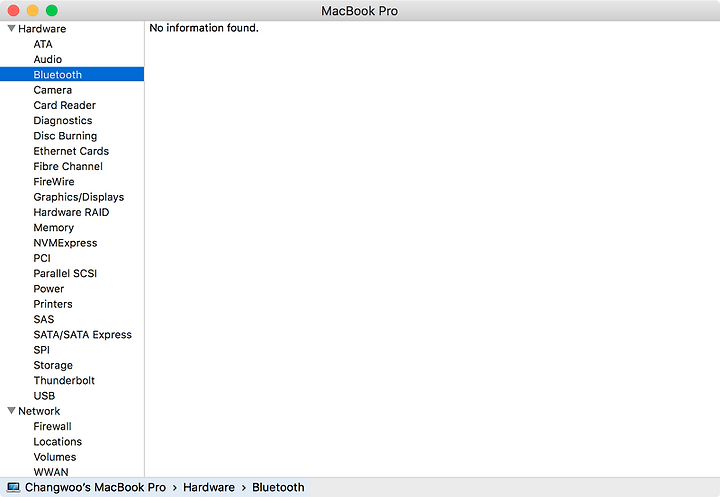Select Firewall under Network
The width and height of the screenshot is (720, 497).
[52, 426]
